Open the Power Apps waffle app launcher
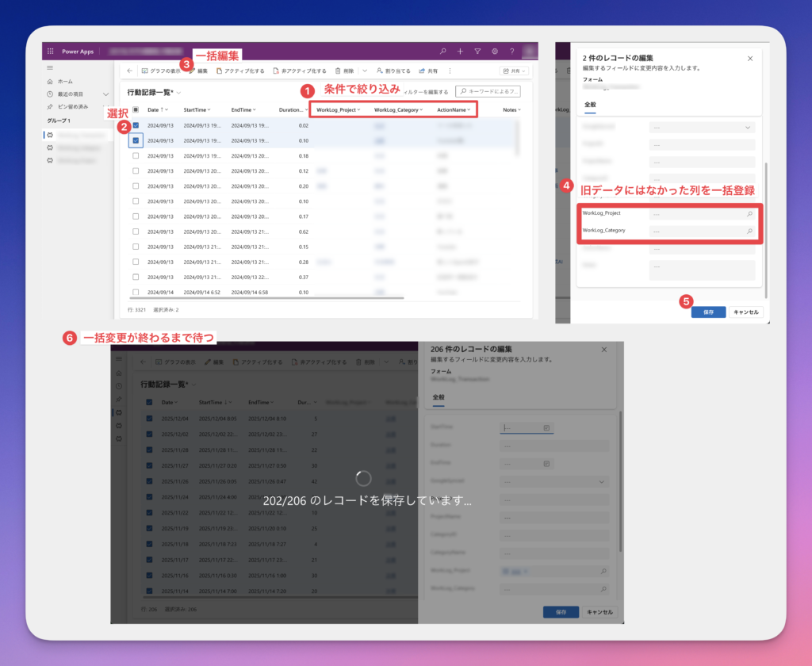Image resolution: width=812 pixels, height=666 pixels. click(51, 52)
